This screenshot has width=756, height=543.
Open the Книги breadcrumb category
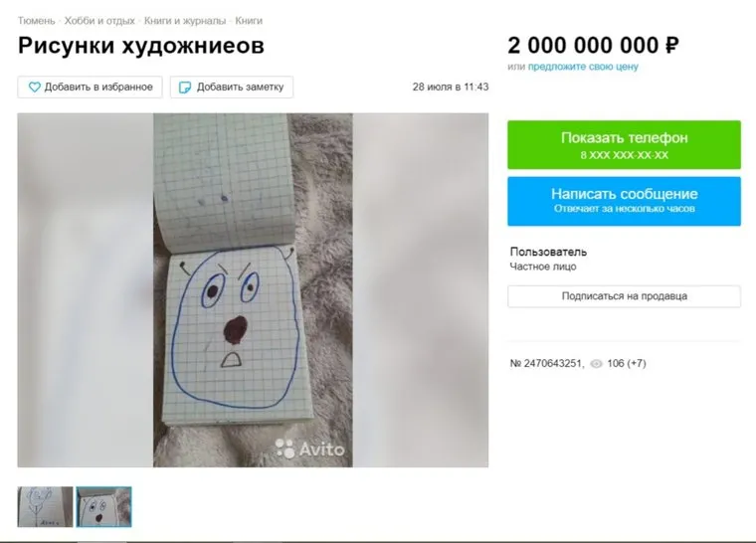(x=249, y=21)
